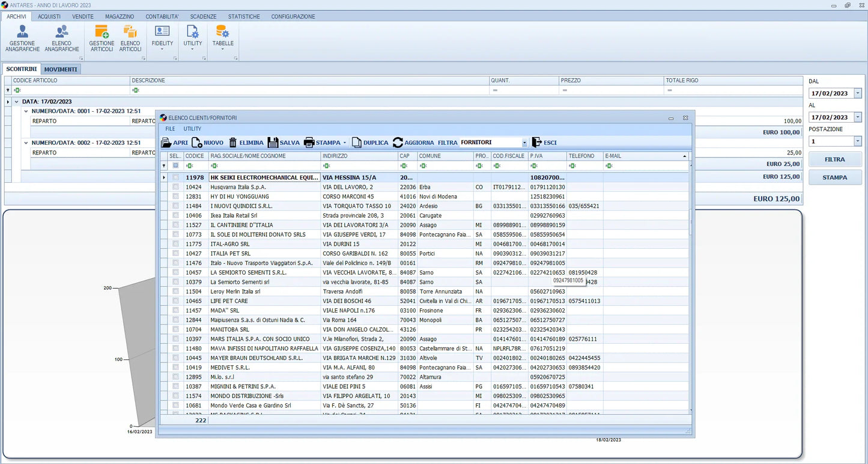Click the filter icon under the P.IVA column

(x=534, y=165)
